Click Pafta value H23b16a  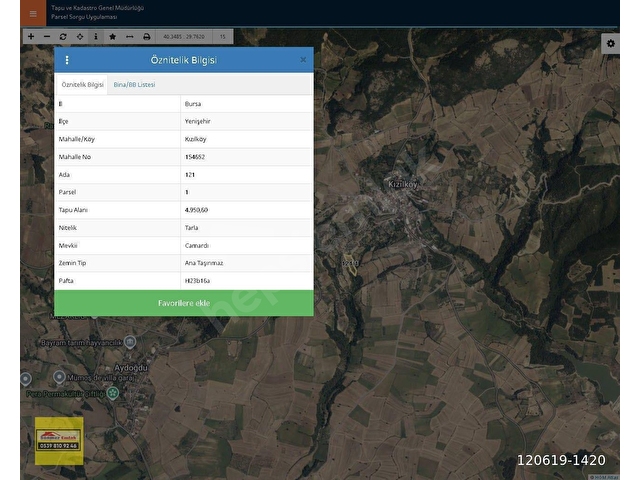point(197,281)
